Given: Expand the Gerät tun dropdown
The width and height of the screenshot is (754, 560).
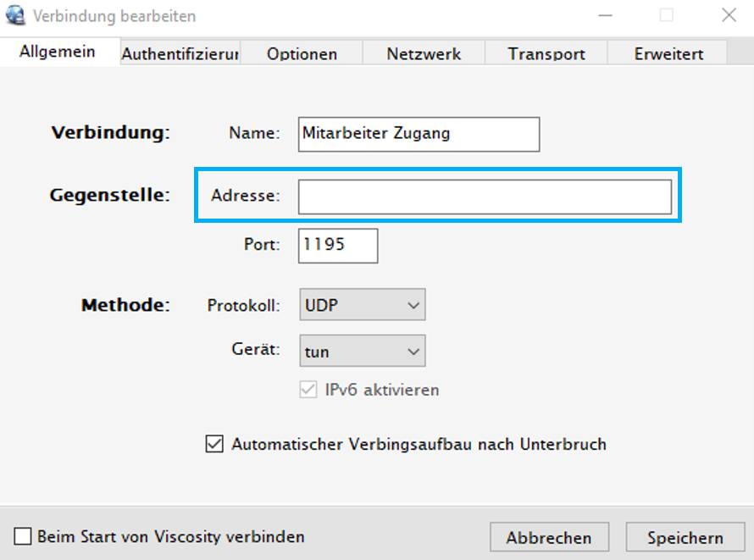Looking at the screenshot, I should [363, 351].
